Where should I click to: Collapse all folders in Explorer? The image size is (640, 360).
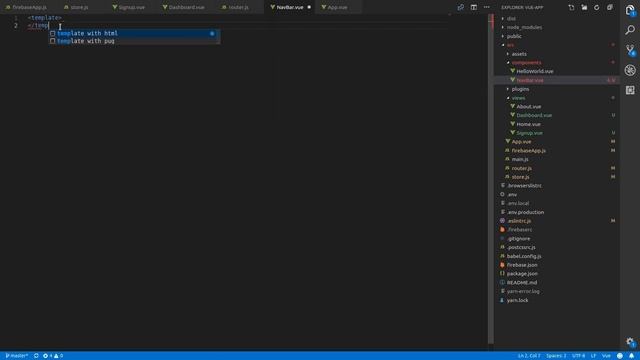coord(610,7)
